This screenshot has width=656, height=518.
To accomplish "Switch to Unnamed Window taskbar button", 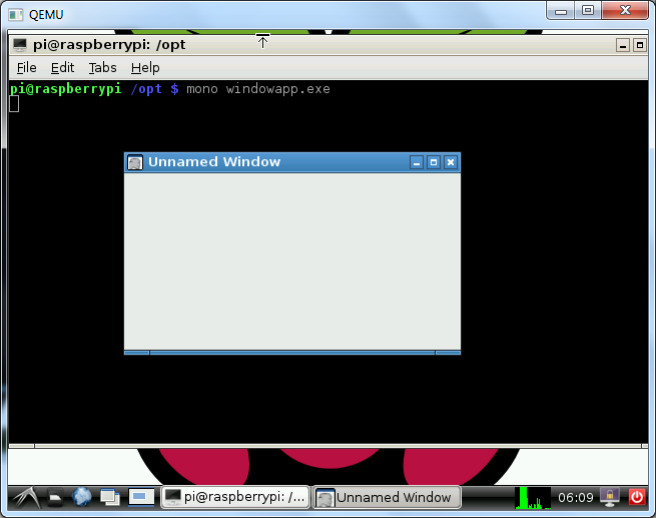I will click(x=387, y=497).
